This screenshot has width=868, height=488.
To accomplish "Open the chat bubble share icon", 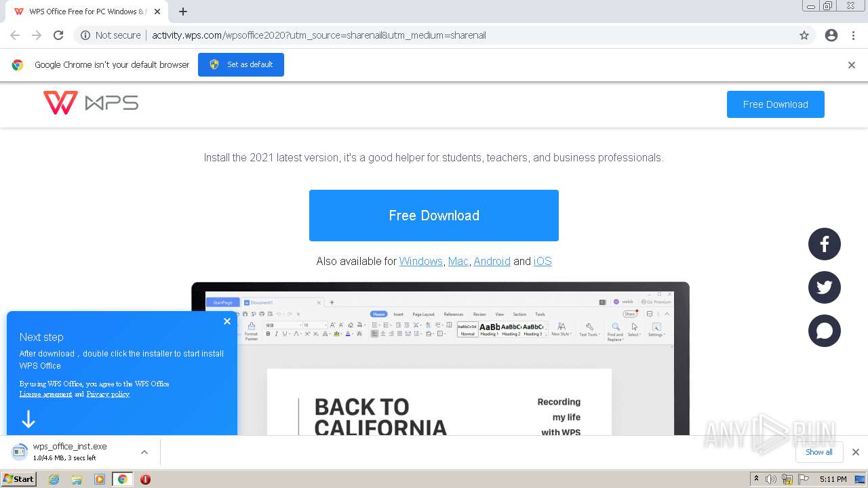I will coord(825,331).
